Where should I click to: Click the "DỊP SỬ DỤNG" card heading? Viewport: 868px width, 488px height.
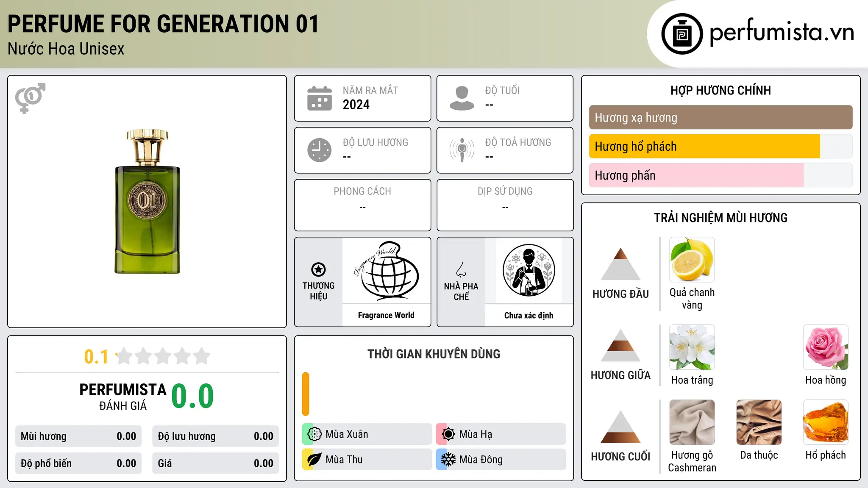click(505, 191)
